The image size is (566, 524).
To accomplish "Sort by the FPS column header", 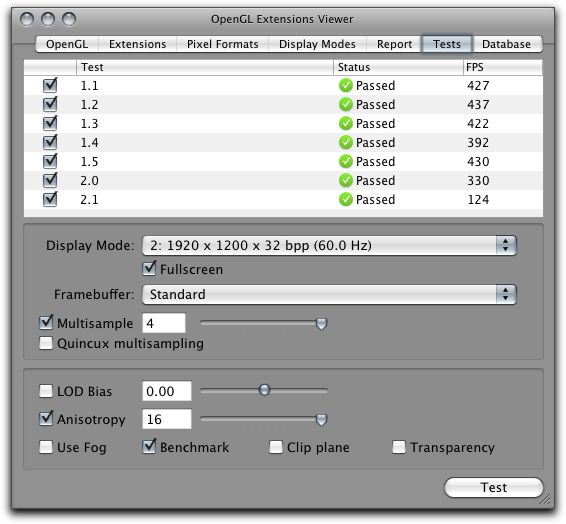I will point(503,67).
